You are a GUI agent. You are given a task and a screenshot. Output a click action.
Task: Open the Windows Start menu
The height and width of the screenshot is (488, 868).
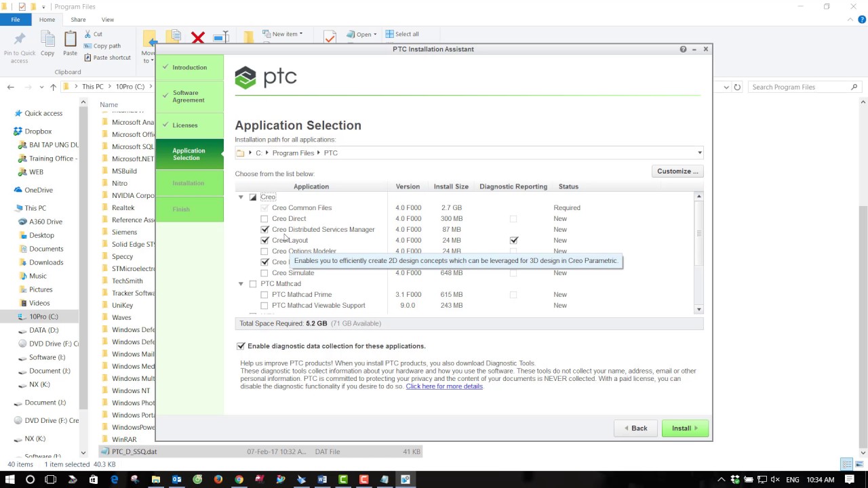(9, 479)
